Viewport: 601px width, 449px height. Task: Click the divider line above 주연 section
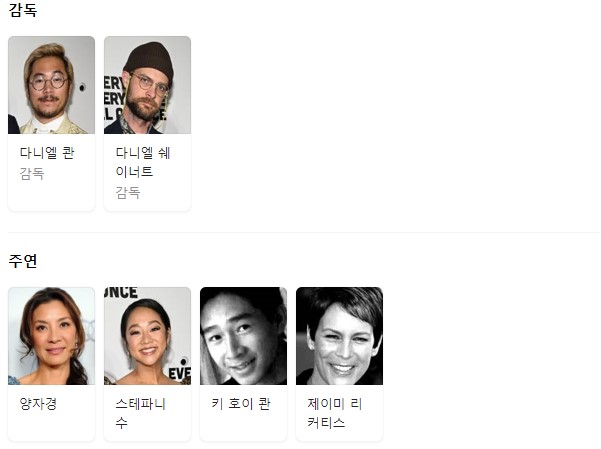pos(304,232)
